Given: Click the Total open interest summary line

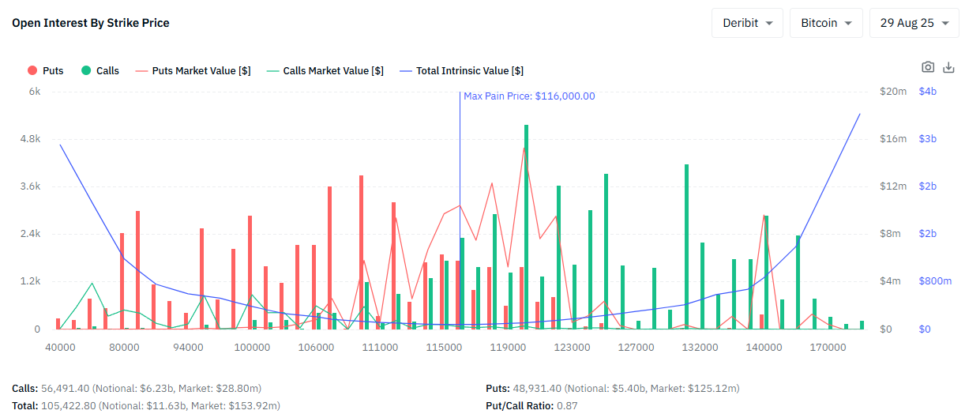Looking at the screenshot, I should point(146,405).
